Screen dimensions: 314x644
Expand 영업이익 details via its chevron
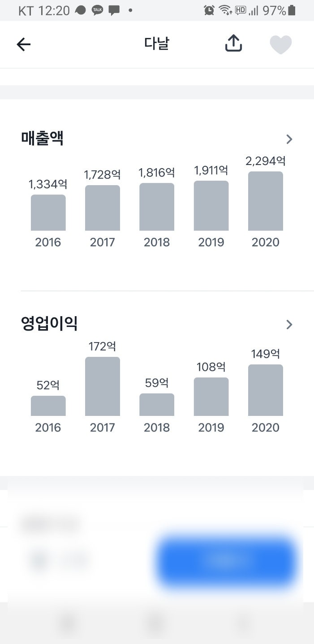coord(289,324)
